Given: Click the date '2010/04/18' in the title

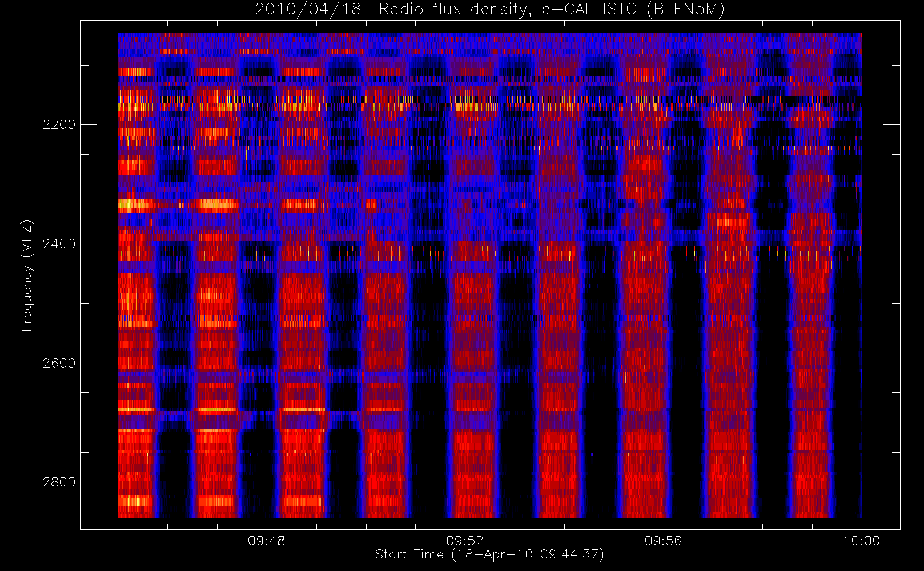Looking at the screenshot, I should pos(308,10).
